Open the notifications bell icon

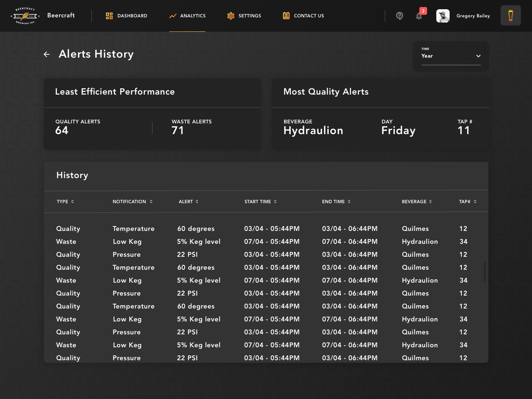(419, 16)
